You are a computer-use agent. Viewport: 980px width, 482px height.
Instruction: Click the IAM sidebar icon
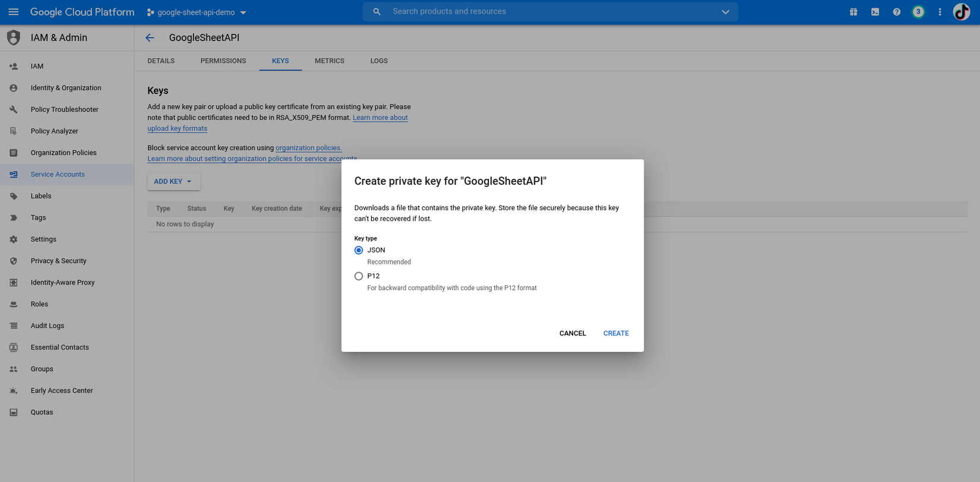coord(14,66)
